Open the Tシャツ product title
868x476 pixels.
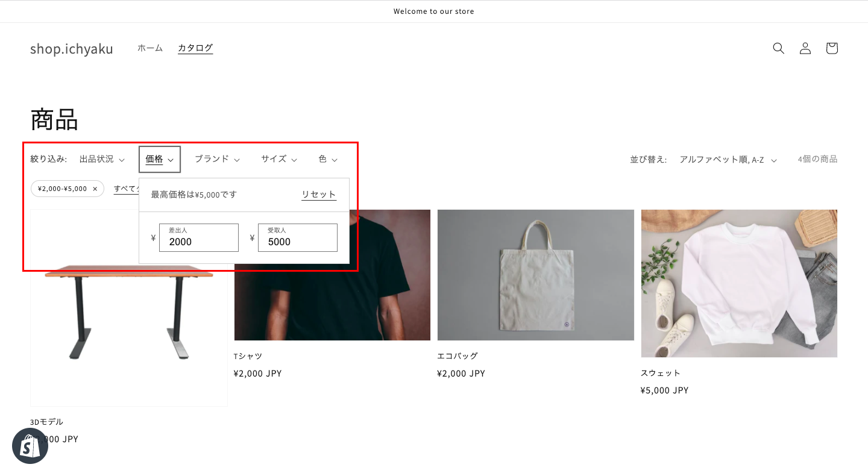[x=248, y=356]
